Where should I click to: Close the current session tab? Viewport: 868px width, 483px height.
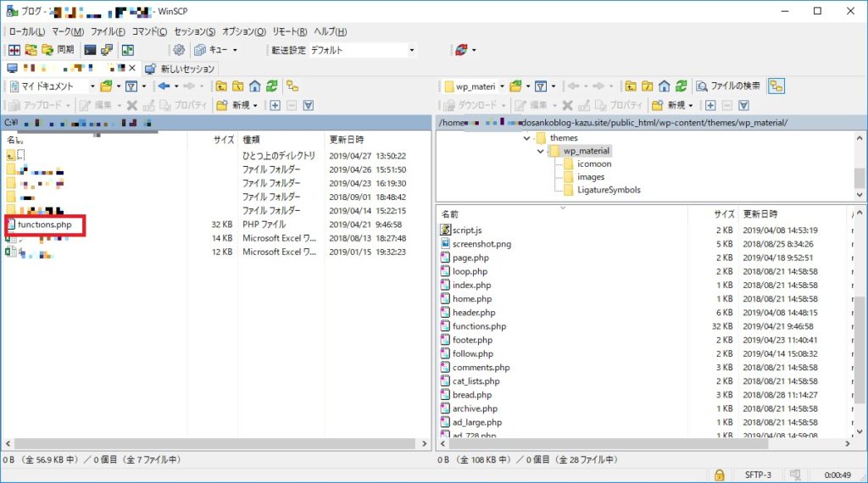click(131, 68)
